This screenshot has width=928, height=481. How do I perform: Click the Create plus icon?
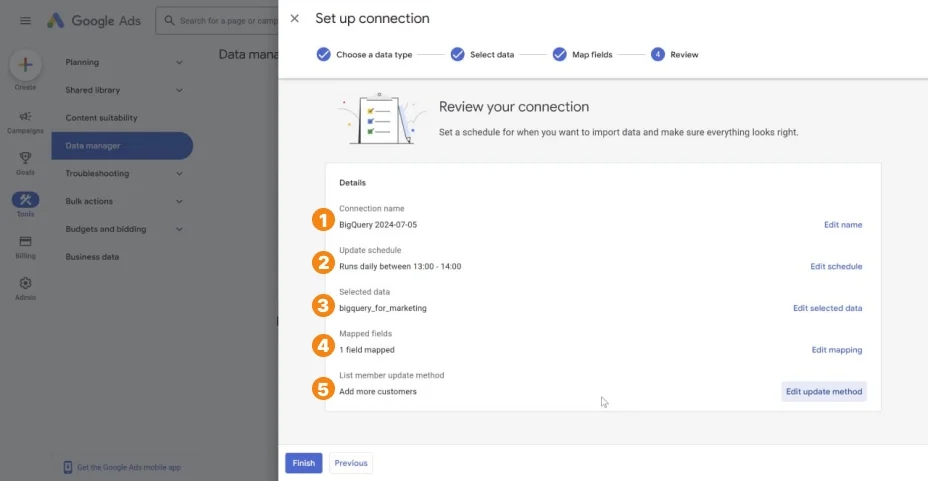pyautogui.click(x=25, y=64)
